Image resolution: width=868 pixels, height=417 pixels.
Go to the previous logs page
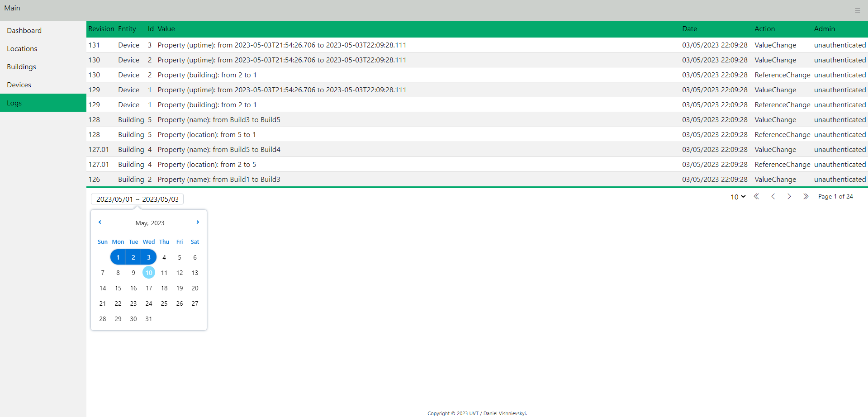(x=773, y=196)
